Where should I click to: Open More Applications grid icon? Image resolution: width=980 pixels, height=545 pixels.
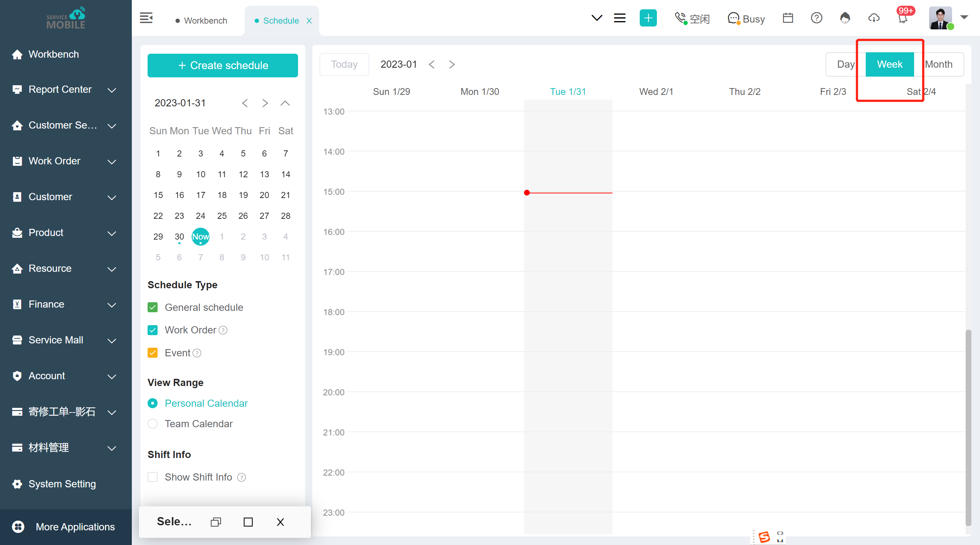(x=18, y=527)
